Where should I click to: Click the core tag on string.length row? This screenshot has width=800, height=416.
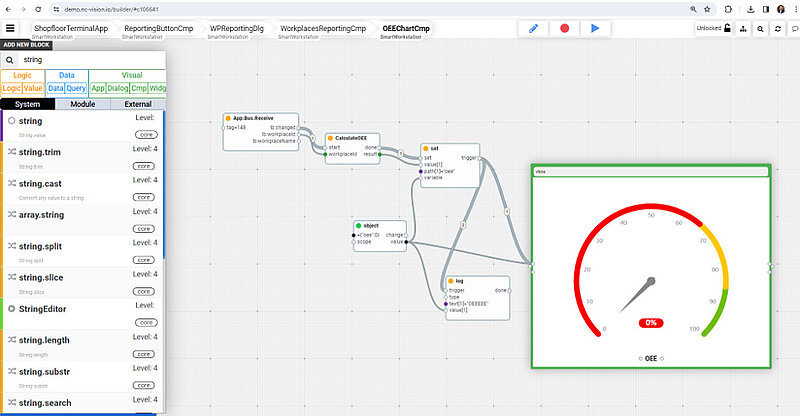[x=144, y=354]
